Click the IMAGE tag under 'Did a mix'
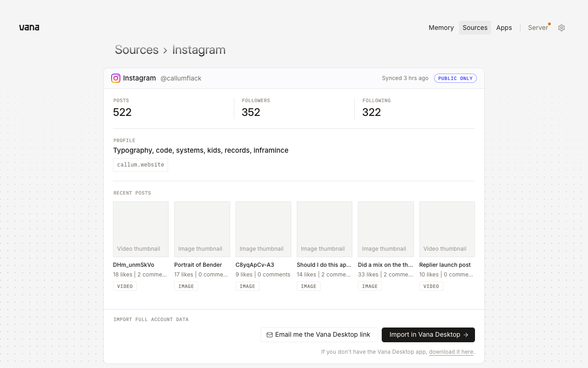This screenshot has height=368, width=588. tap(370, 286)
